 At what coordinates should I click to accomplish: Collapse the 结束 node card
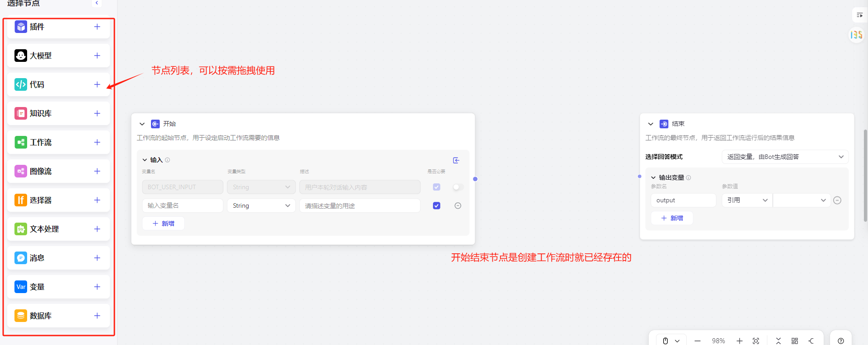(x=651, y=124)
